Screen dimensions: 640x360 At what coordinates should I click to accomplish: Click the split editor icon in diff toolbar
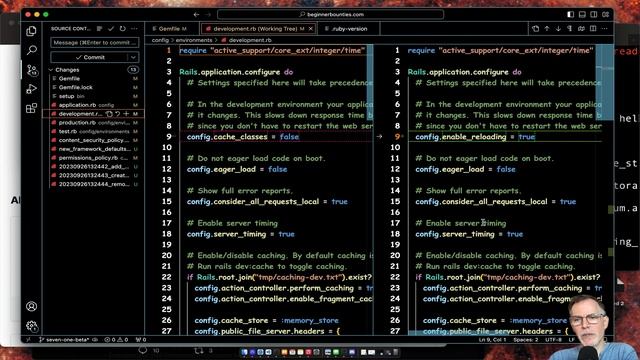point(593,29)
